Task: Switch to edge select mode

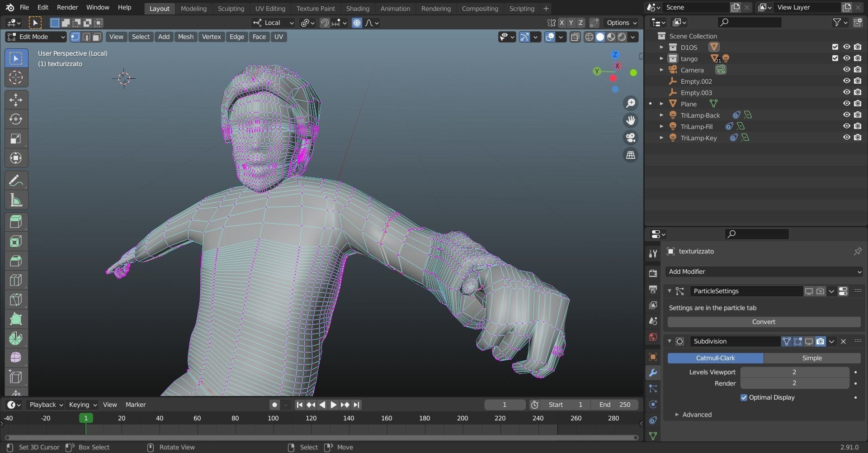Action: [86, 37]
